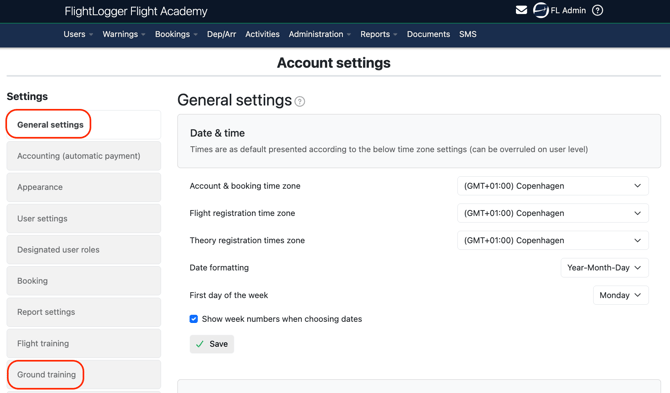Open First day of the week dropdown
This screenshot has height=393, width=670.
620,295
